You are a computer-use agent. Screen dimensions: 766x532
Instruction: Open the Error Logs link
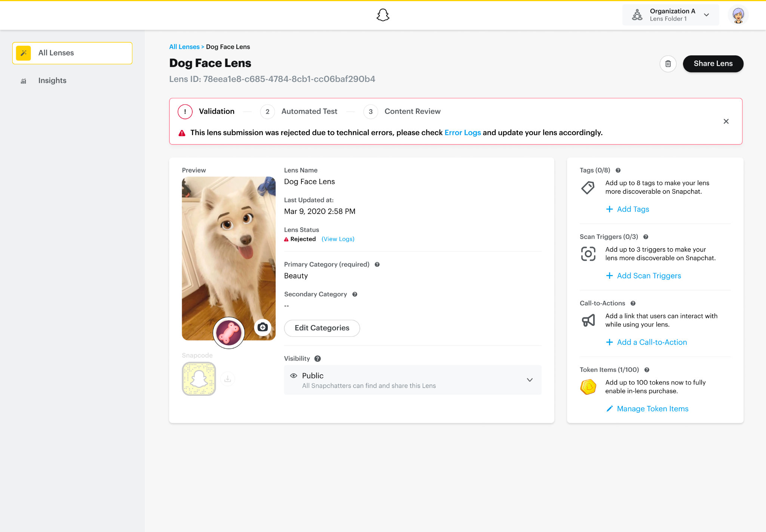tap(462, 132)
